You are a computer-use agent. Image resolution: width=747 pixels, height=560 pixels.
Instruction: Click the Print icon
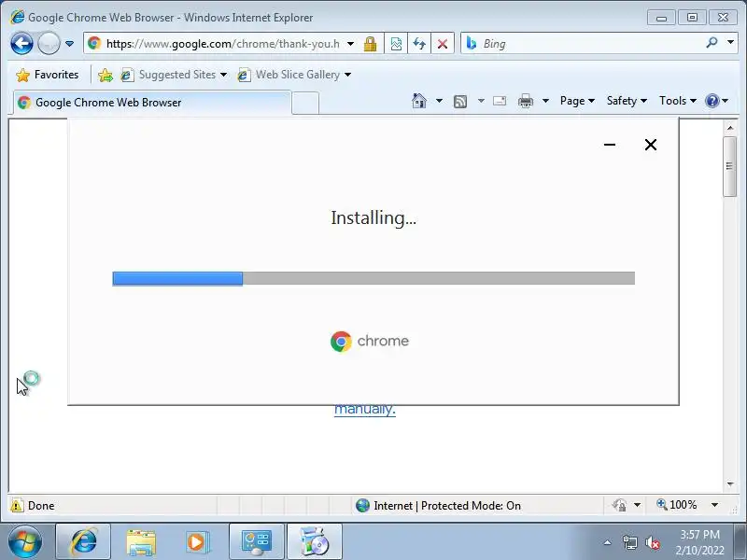tap(526, 101)
